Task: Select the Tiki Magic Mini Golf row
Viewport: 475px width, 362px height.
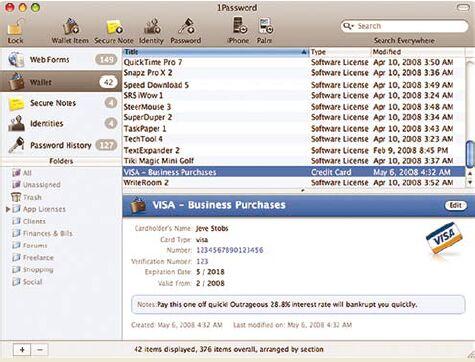Action: 294,161
